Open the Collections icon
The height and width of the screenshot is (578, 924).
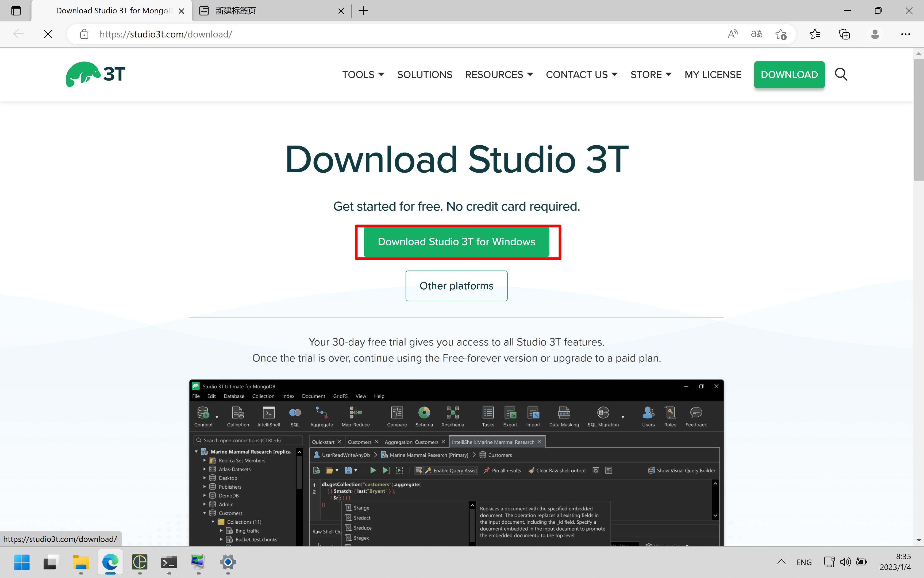click(844, 34)
